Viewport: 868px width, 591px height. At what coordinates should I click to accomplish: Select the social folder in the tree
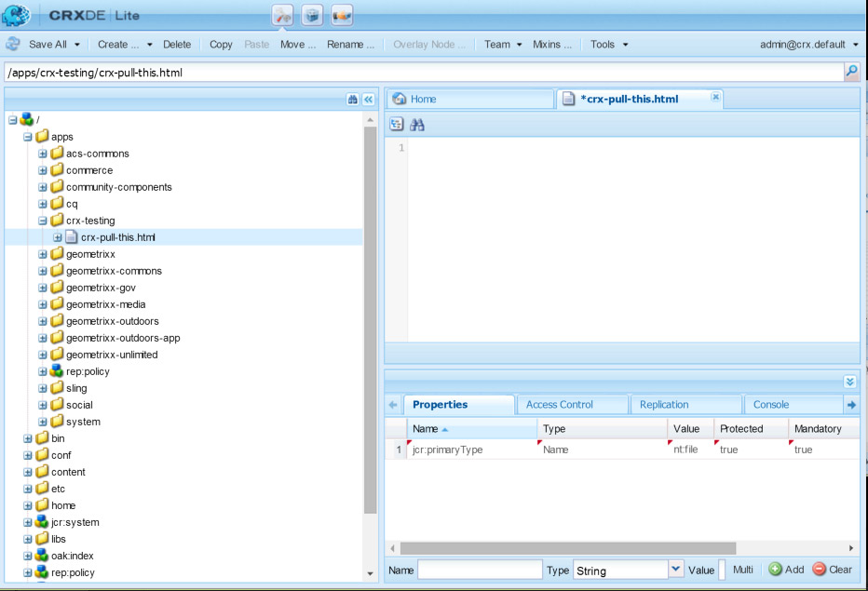[x=79, y=405]
